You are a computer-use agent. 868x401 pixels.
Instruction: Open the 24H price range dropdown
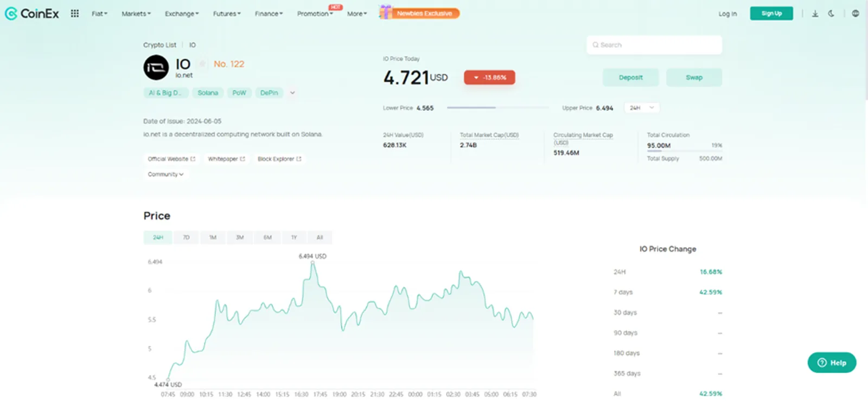(642, 108)
